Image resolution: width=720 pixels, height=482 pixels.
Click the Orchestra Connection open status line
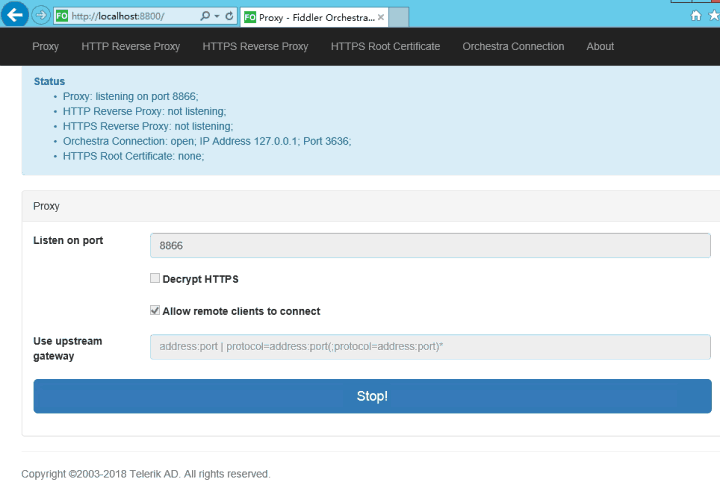[x=207, y=141]
